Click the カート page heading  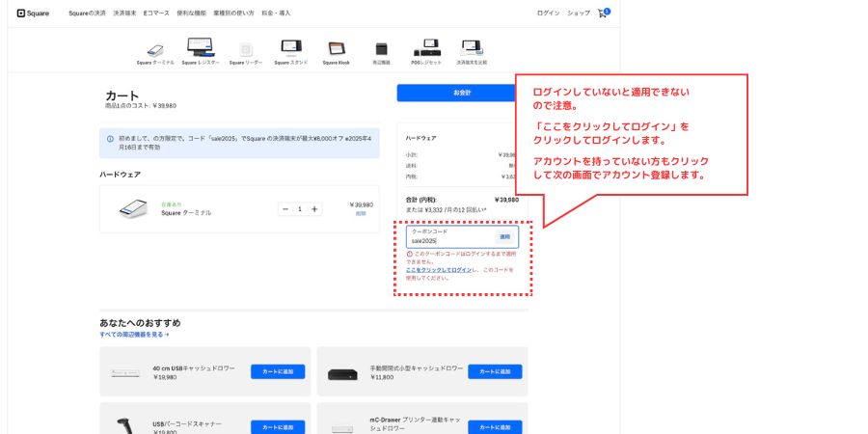[x=122, y=95]
